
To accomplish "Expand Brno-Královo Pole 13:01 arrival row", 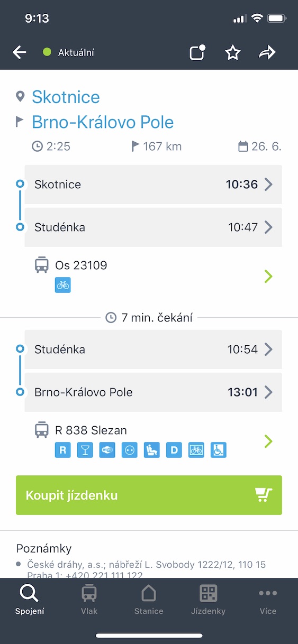I will (x=153, y=392).
